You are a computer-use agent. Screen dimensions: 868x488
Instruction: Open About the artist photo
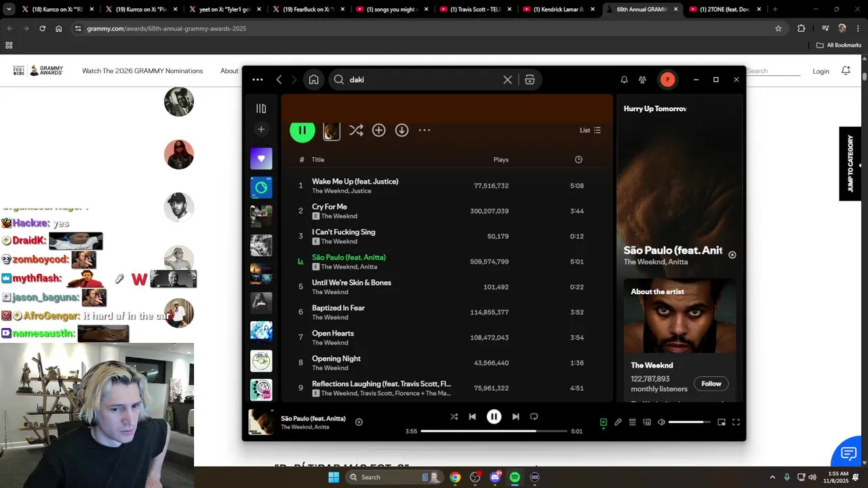[x=679, y=317]
